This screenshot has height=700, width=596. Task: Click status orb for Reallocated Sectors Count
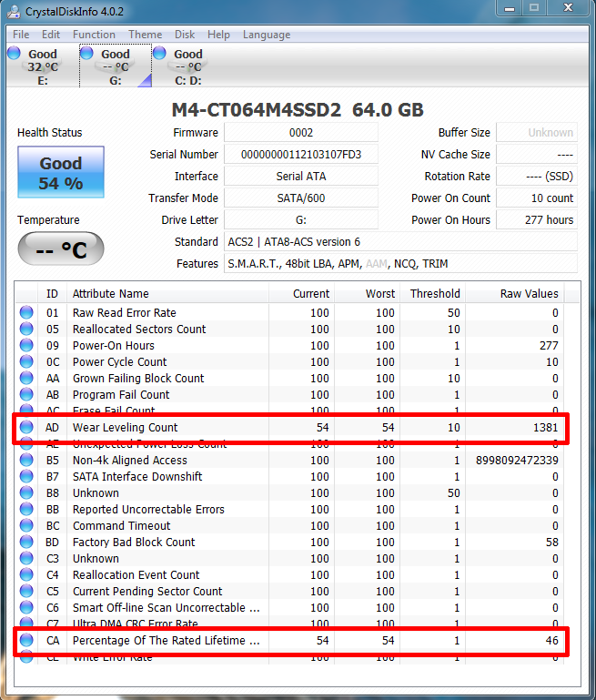click(x=26, y=329)
